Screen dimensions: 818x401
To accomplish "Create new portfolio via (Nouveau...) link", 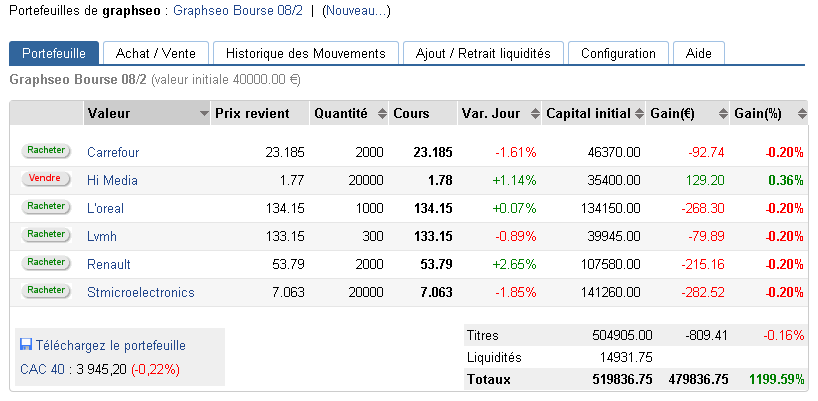I will coord(356,11).
